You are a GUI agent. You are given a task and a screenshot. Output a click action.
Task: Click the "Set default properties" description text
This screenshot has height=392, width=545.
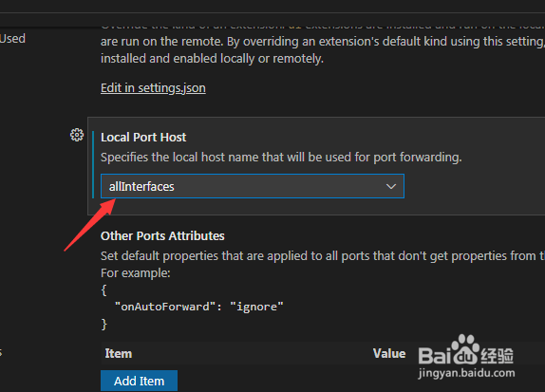point(323,256)
